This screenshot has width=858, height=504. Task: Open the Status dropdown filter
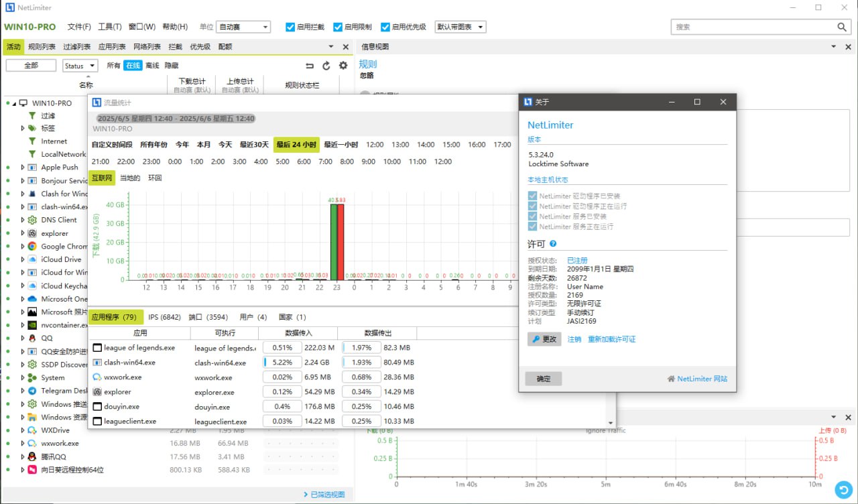80,66
